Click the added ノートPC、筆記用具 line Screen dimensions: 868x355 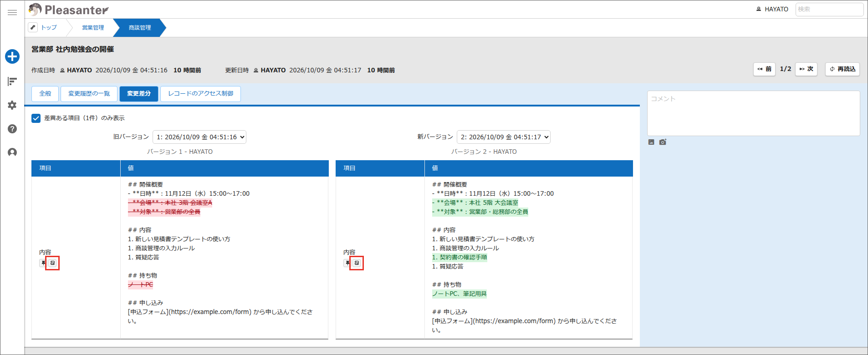point(460,294)
